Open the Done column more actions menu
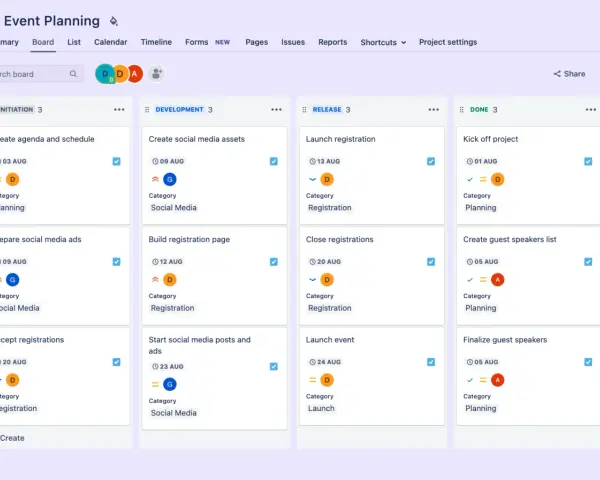 591,109
